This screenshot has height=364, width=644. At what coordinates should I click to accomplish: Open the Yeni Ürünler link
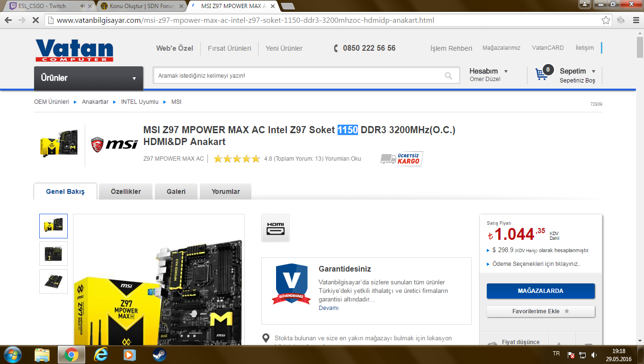tap(284, 48)
